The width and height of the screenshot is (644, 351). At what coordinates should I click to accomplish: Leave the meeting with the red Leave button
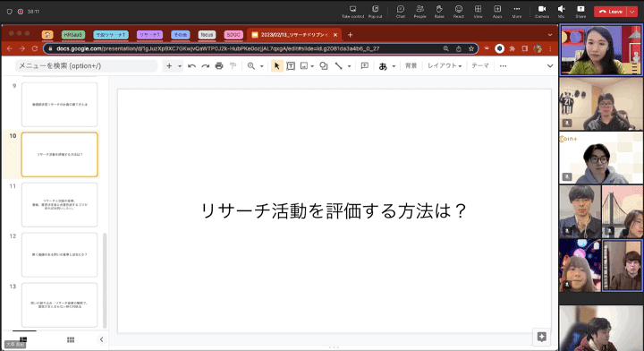click(x=611, y=12)
